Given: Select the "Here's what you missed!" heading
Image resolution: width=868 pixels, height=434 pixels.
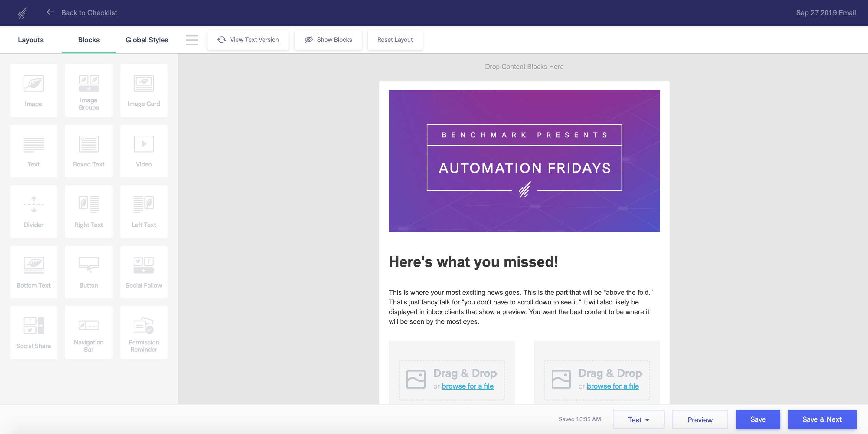Looking at the screenshot, I should coord(473,262).
